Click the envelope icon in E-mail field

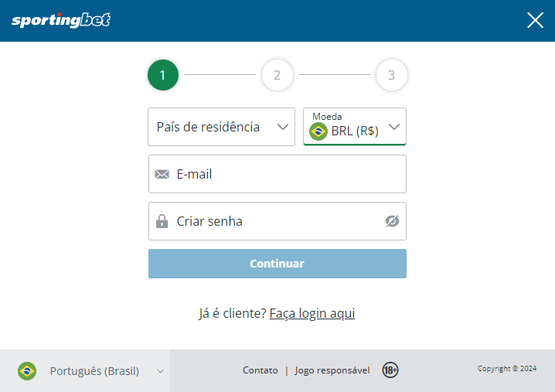pyautogui.click(x=162, y=174)
